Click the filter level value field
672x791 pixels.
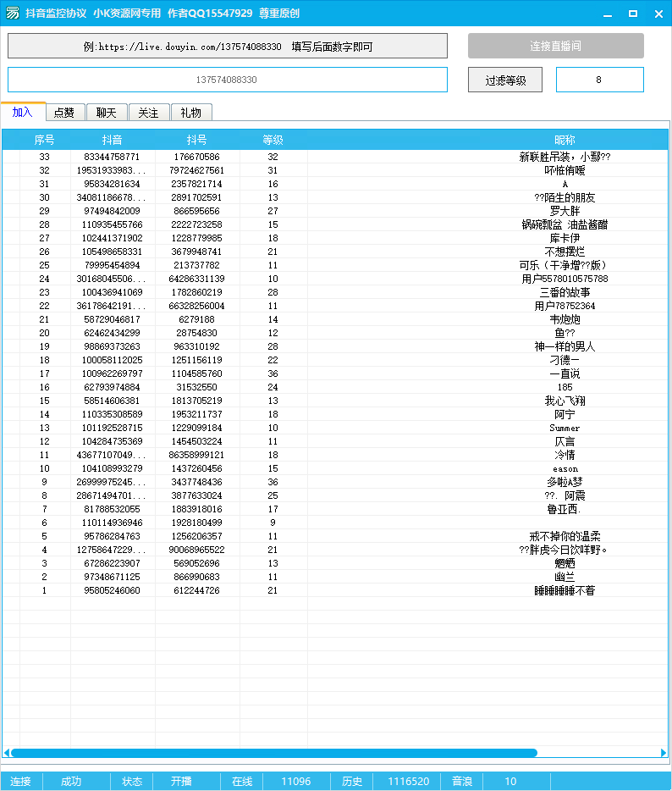pyautogui.click(x=599, y=80)
